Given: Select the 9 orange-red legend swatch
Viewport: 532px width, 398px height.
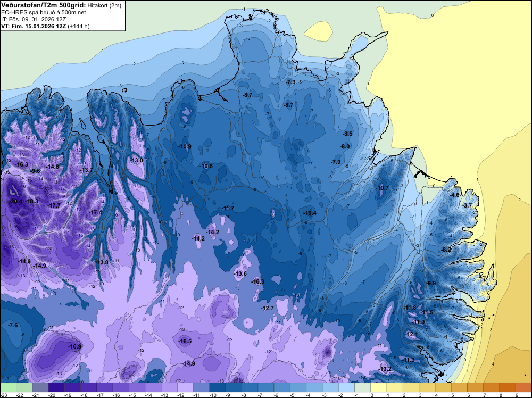Looking at the screenshot, I should click(523, 387).
